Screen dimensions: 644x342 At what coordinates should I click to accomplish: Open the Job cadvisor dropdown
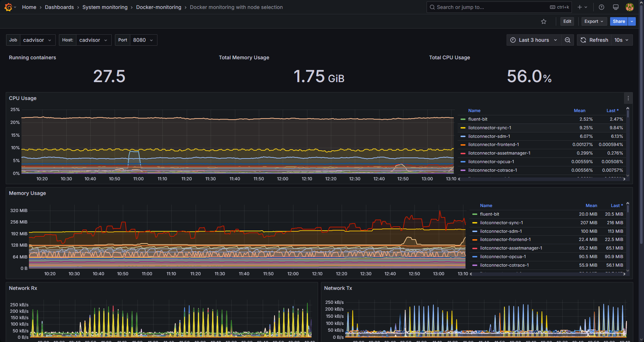37,40
